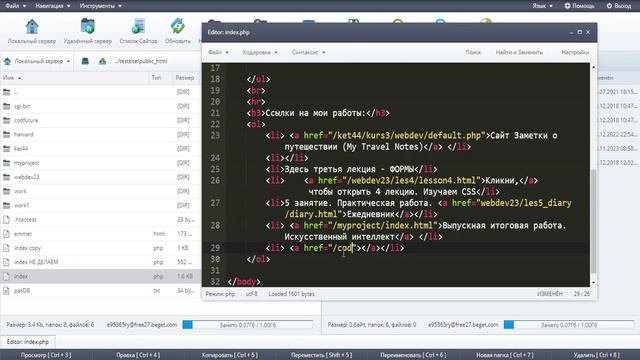Place the cursor on code line 29
Image resolution: width=640 pixels, height=360 pixels.
click(408, 248)
